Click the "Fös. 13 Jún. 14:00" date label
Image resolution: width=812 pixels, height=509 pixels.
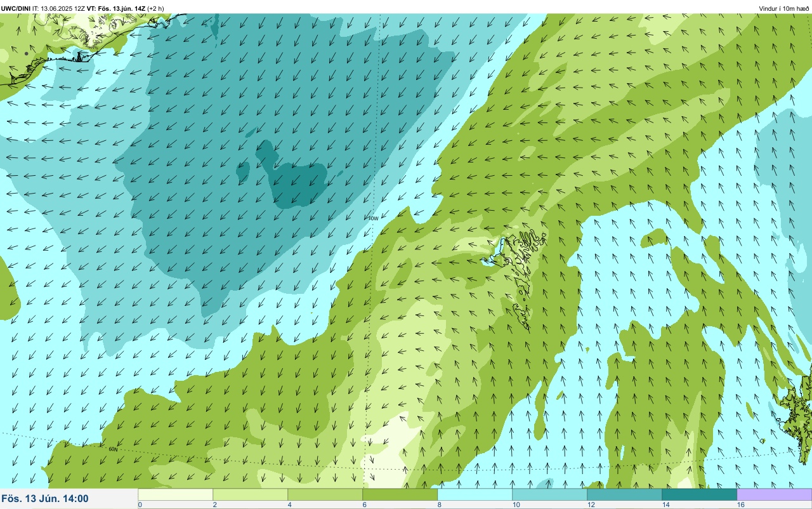[45, 499]
